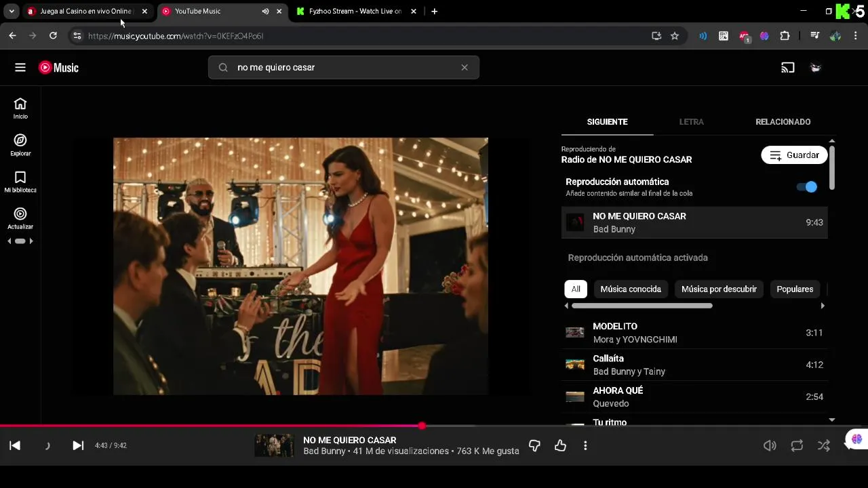Dislike the current song

click(534, 445)
